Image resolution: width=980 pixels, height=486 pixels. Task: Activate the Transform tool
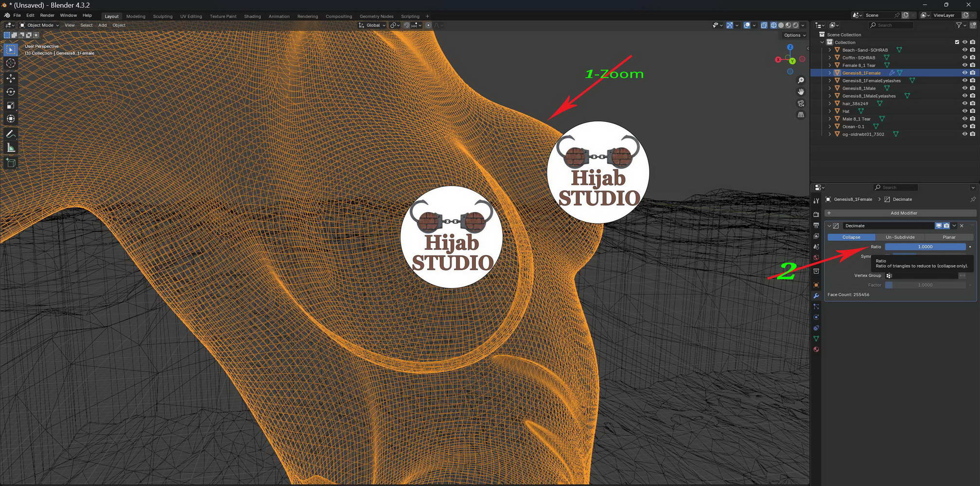[11, 119]
